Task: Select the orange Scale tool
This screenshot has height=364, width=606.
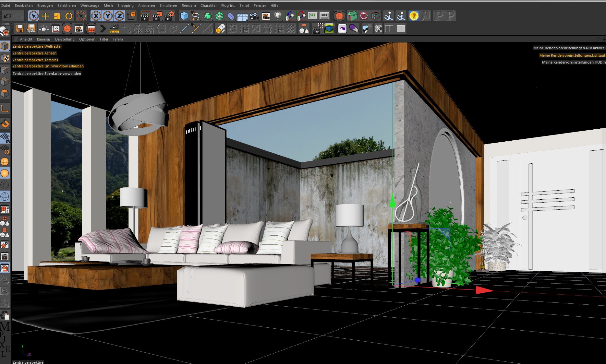Action: [x=57, y=16]
